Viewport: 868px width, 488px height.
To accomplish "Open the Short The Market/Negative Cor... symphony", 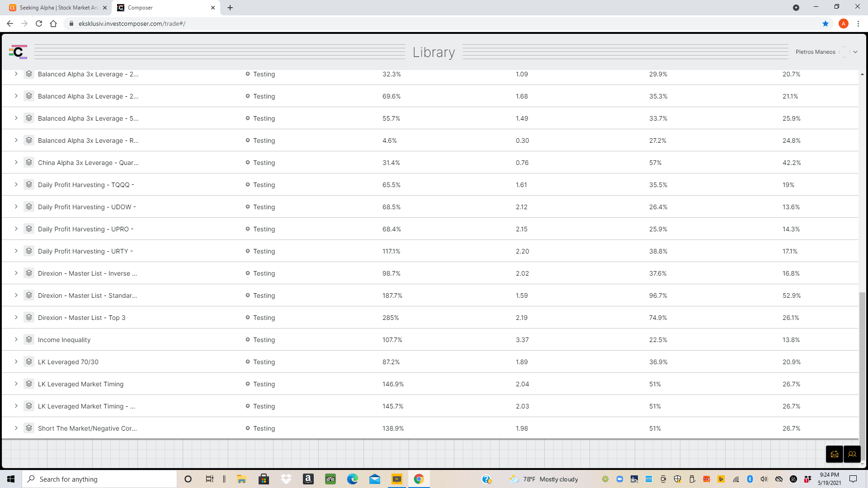I will point(87,428).
